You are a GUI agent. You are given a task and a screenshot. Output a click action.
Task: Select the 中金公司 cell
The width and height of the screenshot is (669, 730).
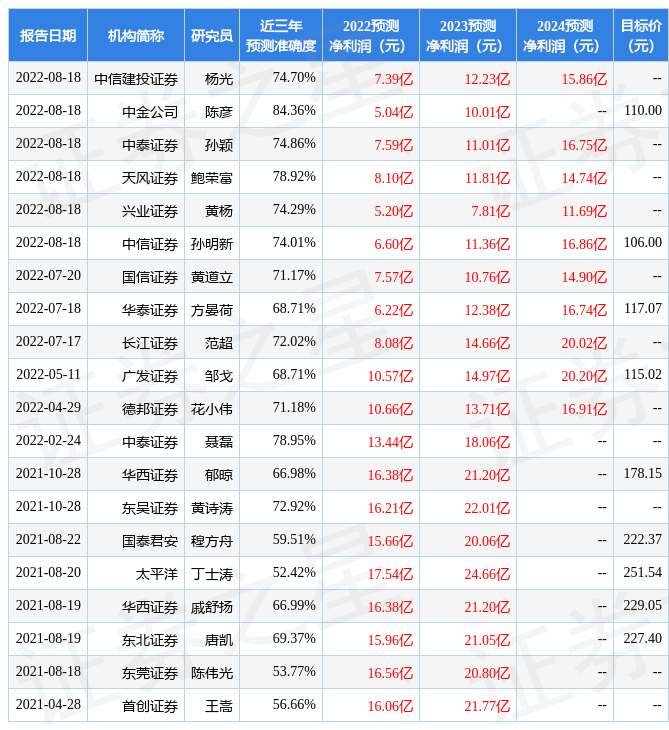136,112
